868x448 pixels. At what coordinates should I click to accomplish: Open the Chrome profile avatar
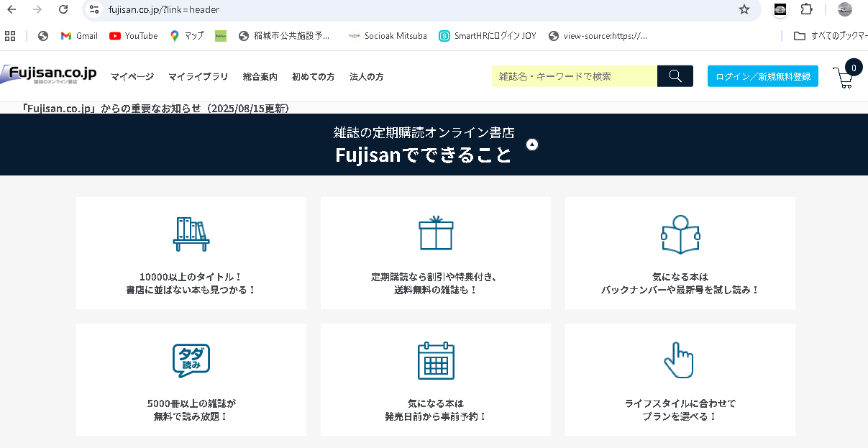(x=845, y=9)
